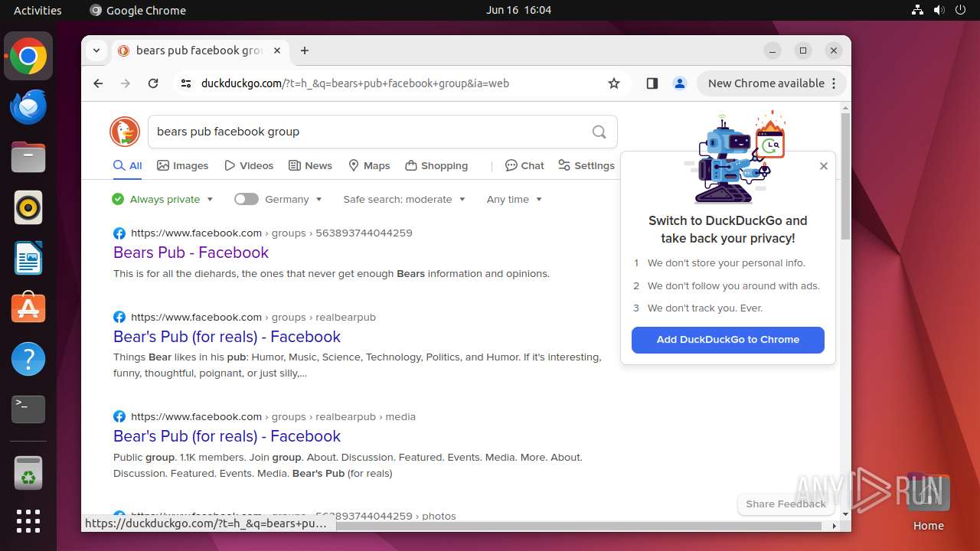The height and width of the screenshot is (551, 980).
Task: Click the Chrome forward arrow
Action: pos(126,83)
